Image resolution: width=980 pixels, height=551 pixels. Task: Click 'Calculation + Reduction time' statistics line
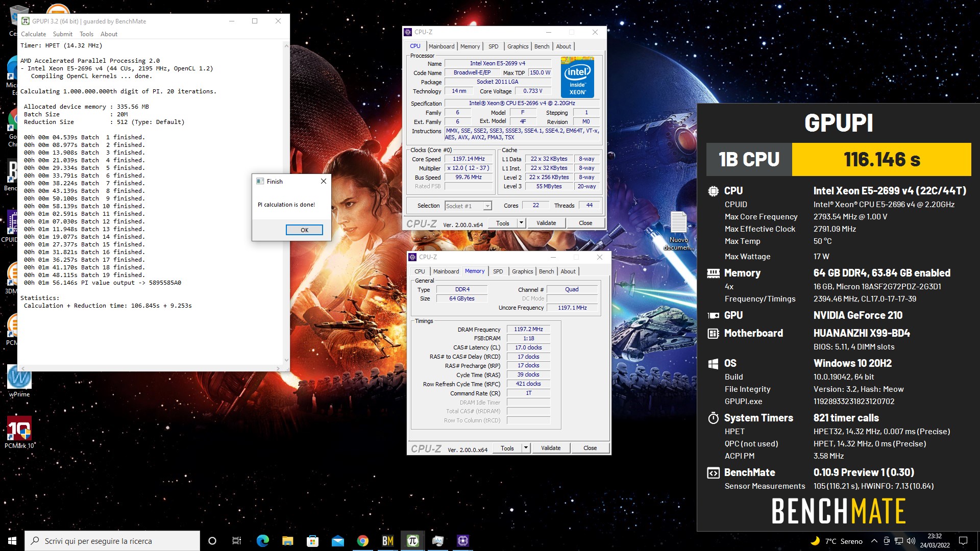click(108, 306)
